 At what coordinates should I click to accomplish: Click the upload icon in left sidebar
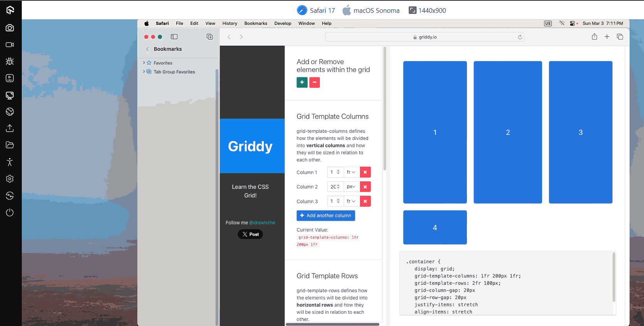coord(10,128)
